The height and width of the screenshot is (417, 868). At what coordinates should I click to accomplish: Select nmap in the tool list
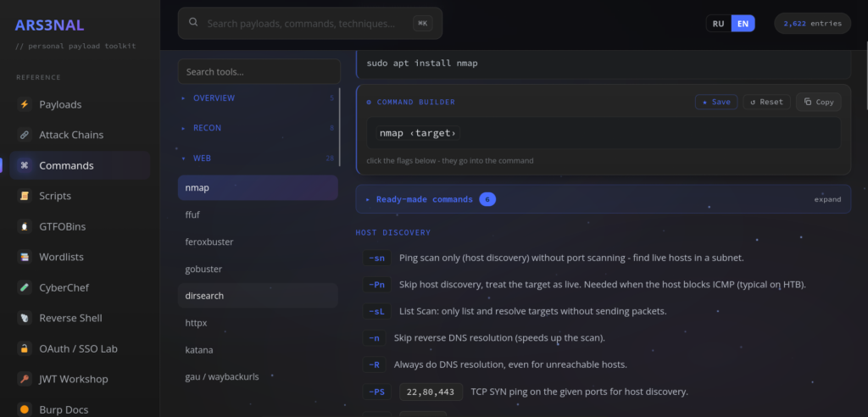[258, 187]
